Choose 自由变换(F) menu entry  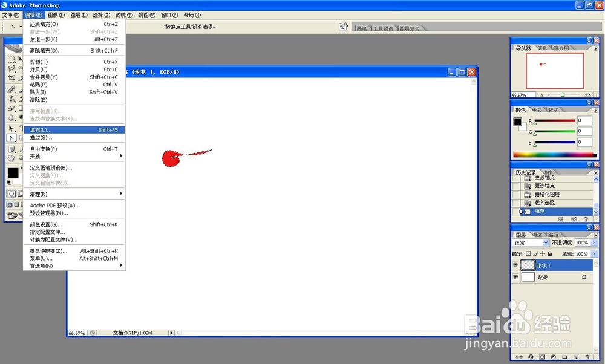(x=74, y=149)
